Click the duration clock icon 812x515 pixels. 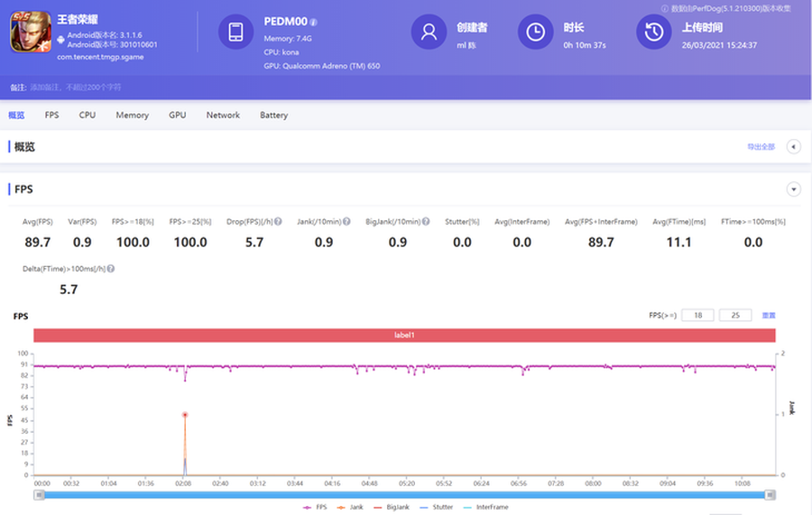pyautogui.click(x=535, y=32)
